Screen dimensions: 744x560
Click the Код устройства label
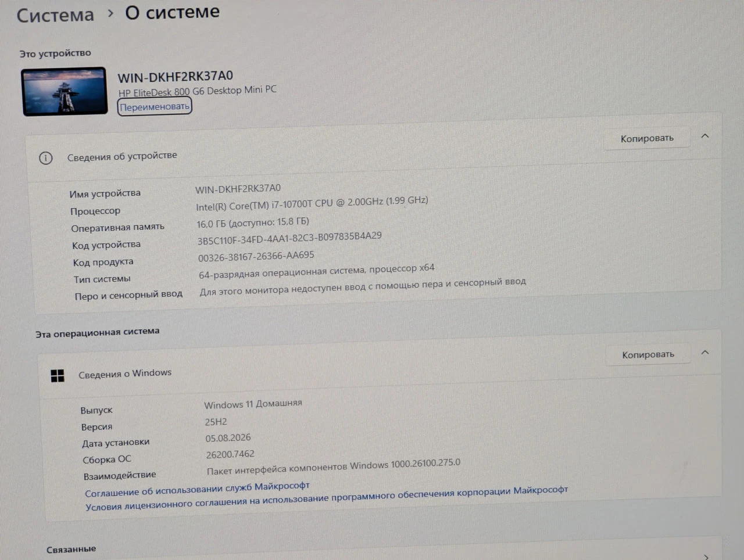[x=106, y=245]
